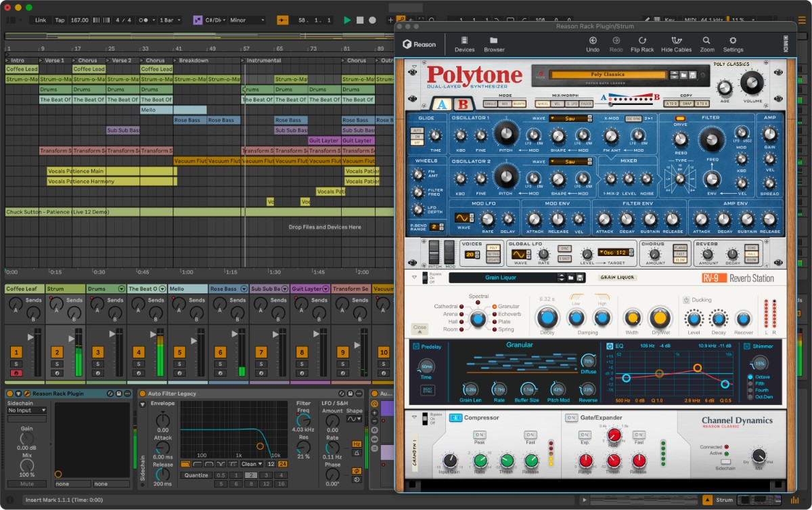812x510 pixels.
Task: Click Solo button on track 1
Action: (16, 364)
